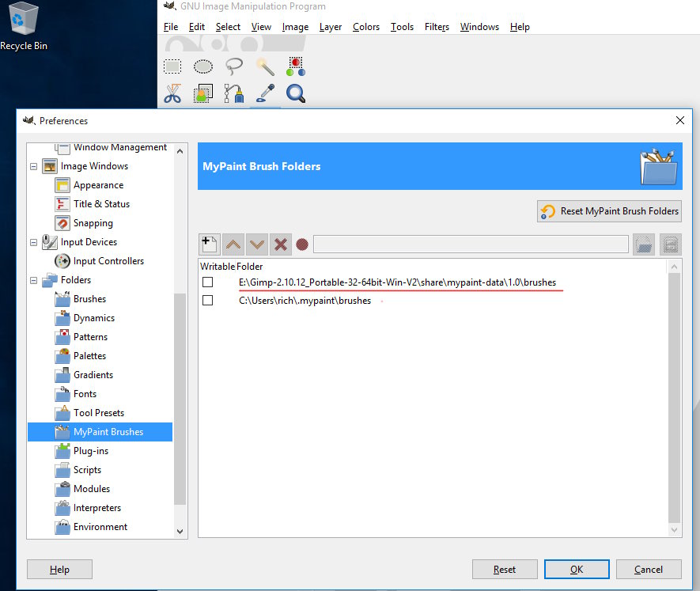Toggle writable checkbox for C:\Users\rich brushes folder

coord(207,300)
